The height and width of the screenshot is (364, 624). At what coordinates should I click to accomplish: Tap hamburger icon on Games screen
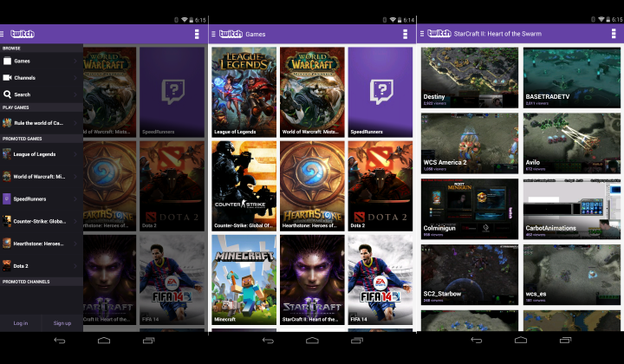click(x=213, y=34)
